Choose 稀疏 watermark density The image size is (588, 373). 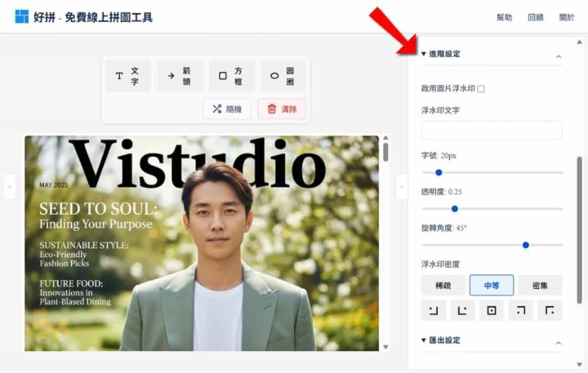click(442, 286)
